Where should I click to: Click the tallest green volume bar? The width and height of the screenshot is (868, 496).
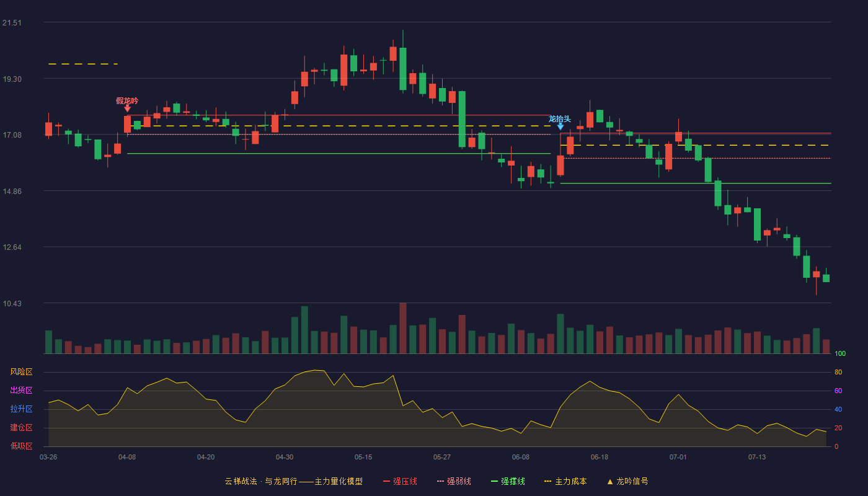(304, 330)
